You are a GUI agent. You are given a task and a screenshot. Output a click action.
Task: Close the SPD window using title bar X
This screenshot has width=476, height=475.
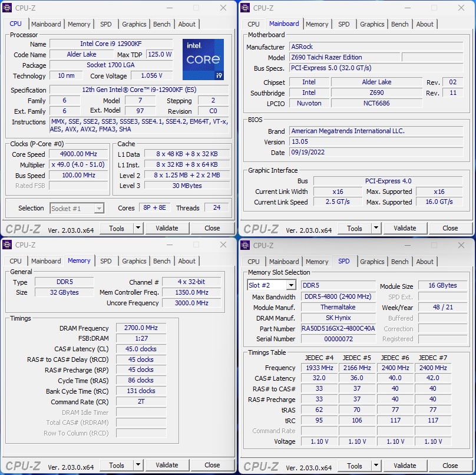coord(461,245)
